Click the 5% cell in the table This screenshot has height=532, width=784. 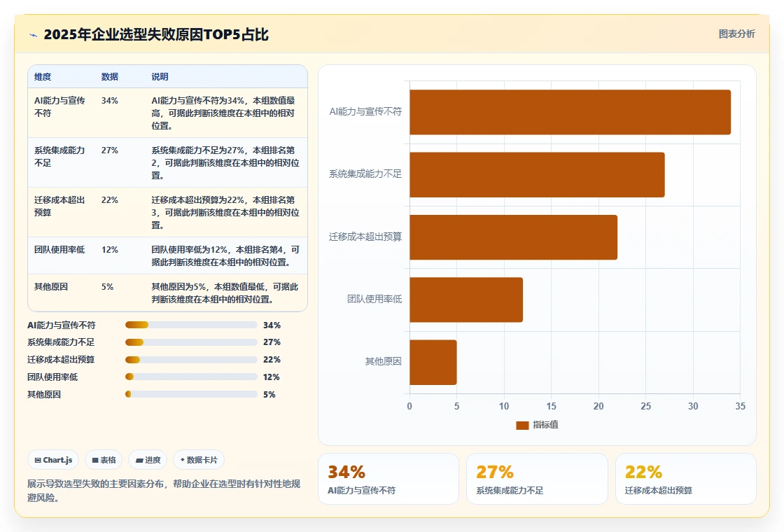coord(108,286)
